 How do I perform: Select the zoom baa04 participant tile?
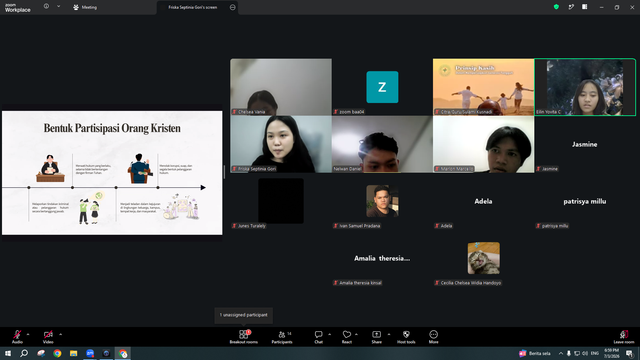coord(382,87)
